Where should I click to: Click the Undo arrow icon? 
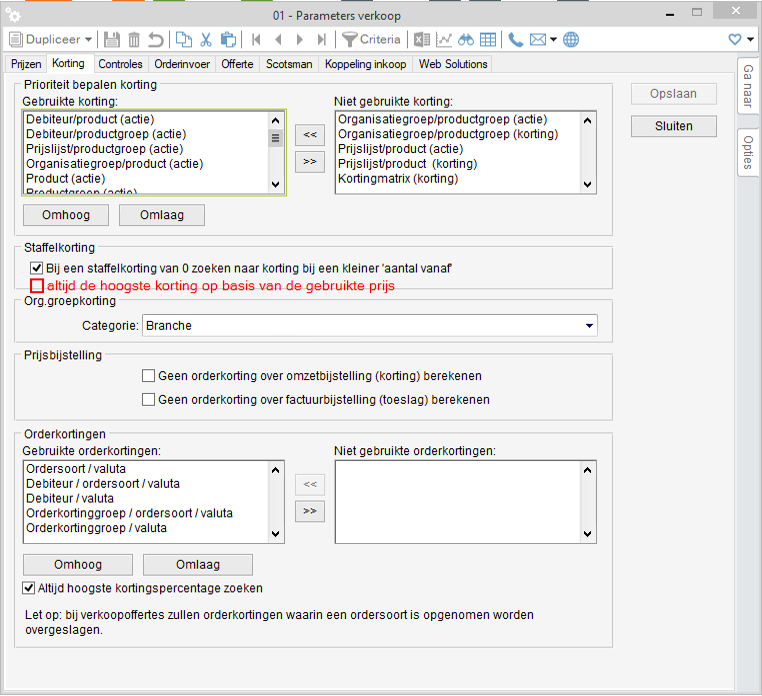point(156,39)
